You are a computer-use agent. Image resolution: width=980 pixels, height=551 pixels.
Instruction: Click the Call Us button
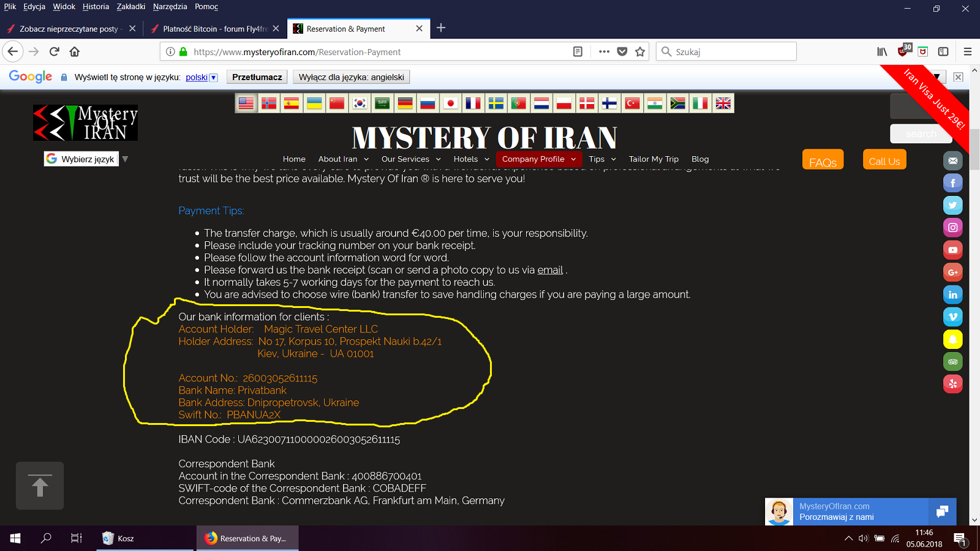pyautogui.click(x=884, y=160)
